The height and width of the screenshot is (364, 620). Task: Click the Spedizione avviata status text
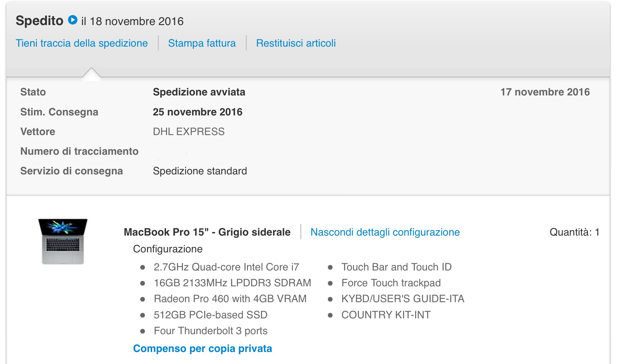[199, 92]
